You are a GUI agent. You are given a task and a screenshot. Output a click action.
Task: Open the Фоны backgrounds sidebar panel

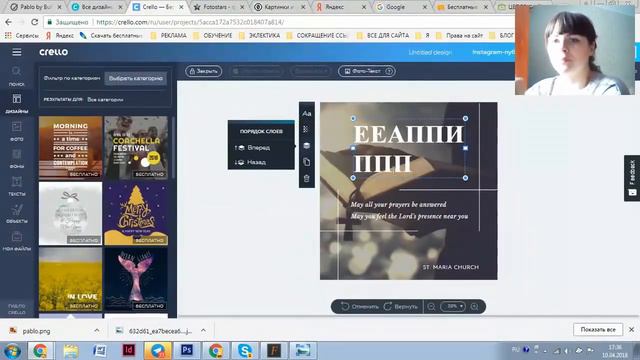click(17, 158)
